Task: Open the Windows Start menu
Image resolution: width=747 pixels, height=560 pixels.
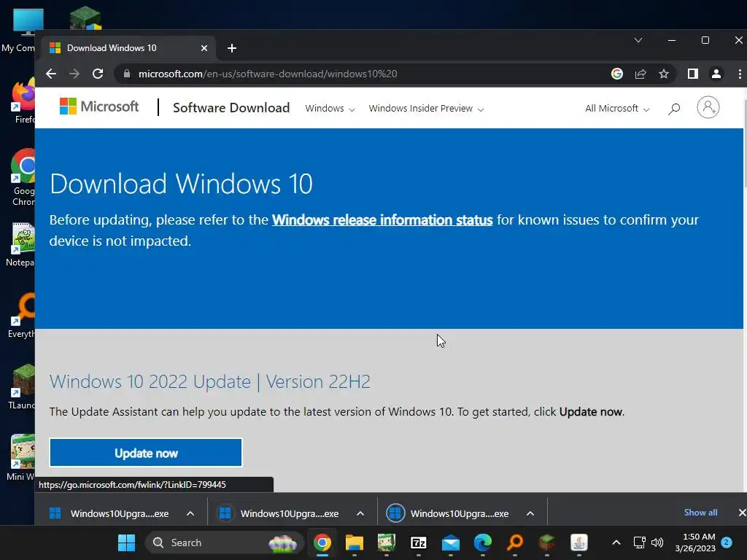Action: [126, 542]
